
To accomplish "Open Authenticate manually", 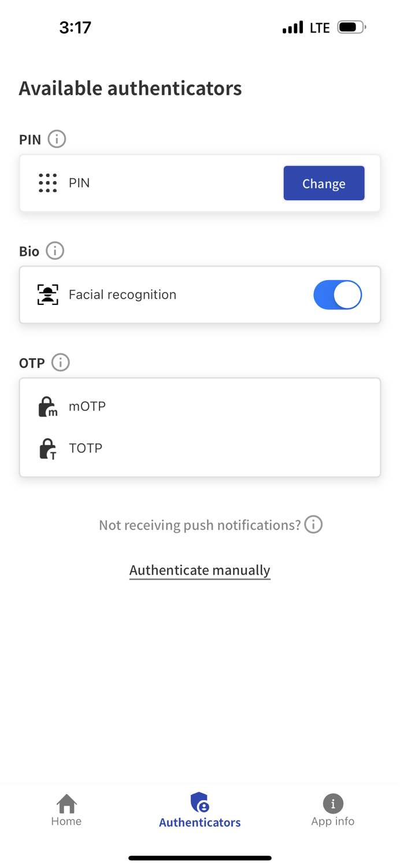I will pyautogui.click(x=199, y=570).
